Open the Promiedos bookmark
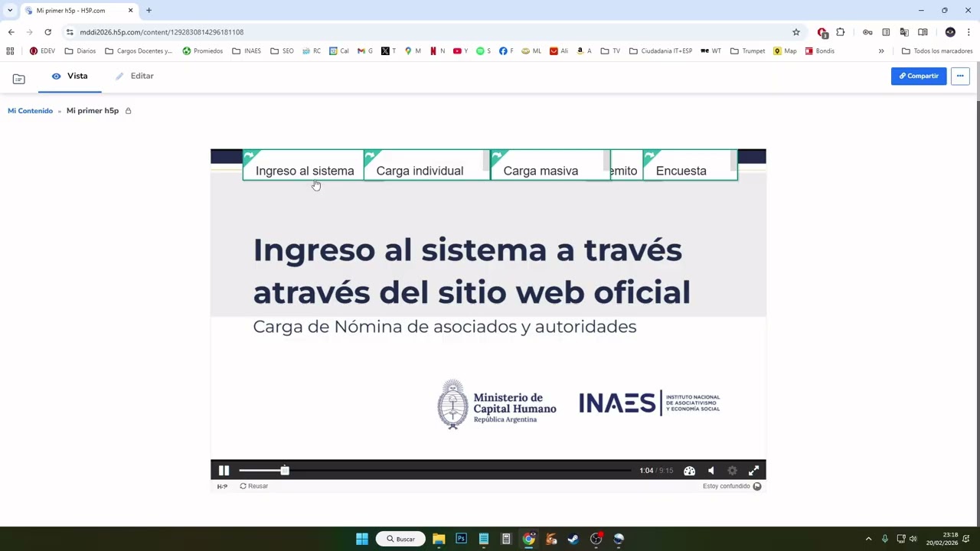980x551 pixels. tap(203, 51)
